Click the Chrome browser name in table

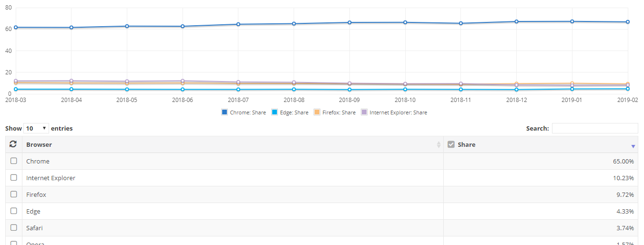(x=38, y=161)
